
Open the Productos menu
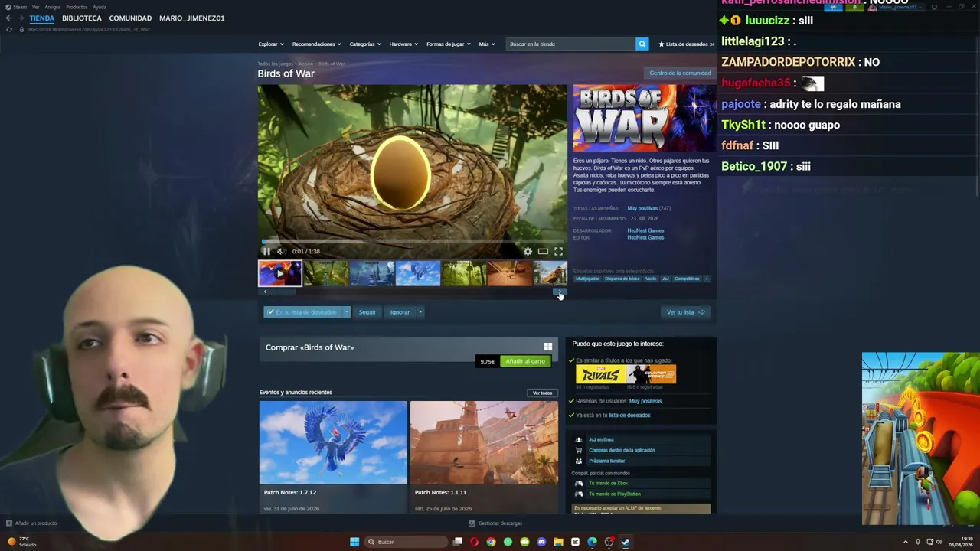77,7
